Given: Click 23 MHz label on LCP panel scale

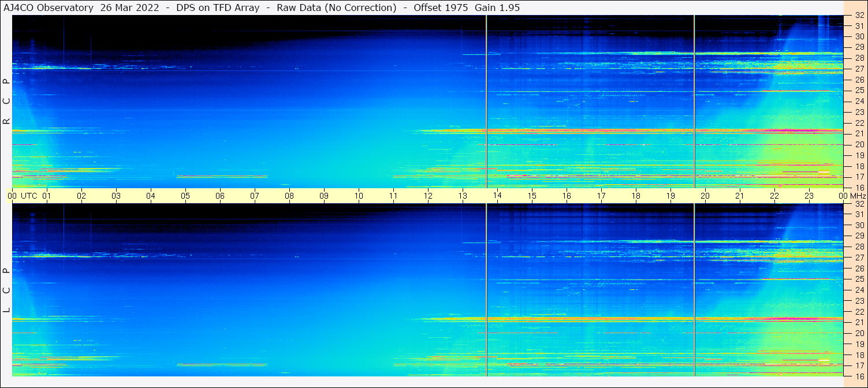Looking at the screenshot, I should (x=859, y=301).
